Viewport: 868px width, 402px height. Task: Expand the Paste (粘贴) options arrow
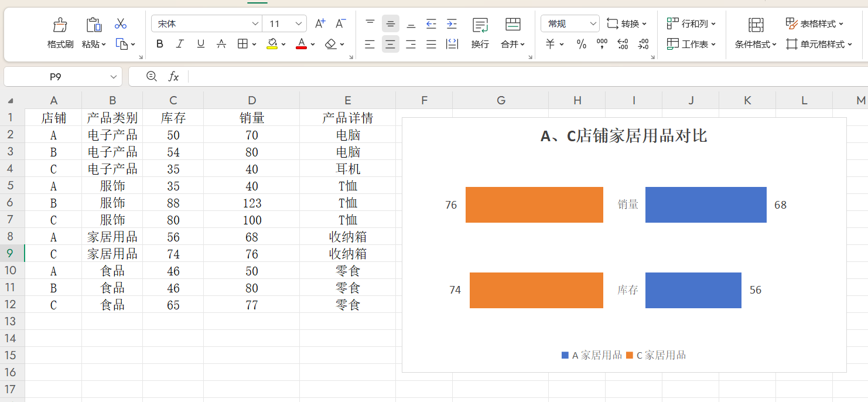(104, 45)
